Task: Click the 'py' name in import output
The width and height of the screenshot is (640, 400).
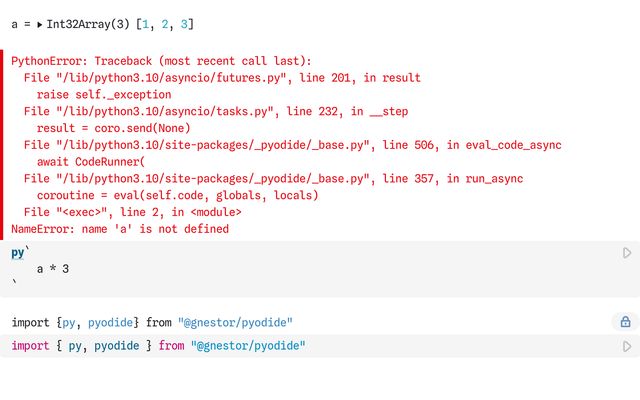Action: click(69, 322)
